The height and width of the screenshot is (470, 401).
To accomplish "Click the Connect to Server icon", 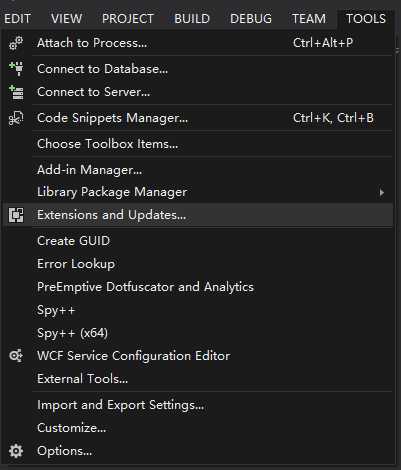I will [x=16, y=92].
